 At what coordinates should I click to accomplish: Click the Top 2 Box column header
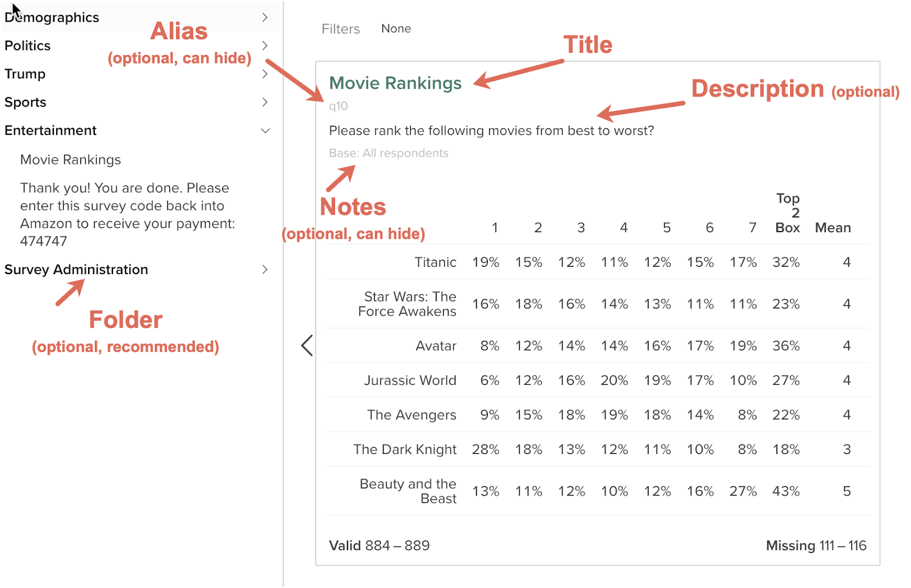coord(788,213)
